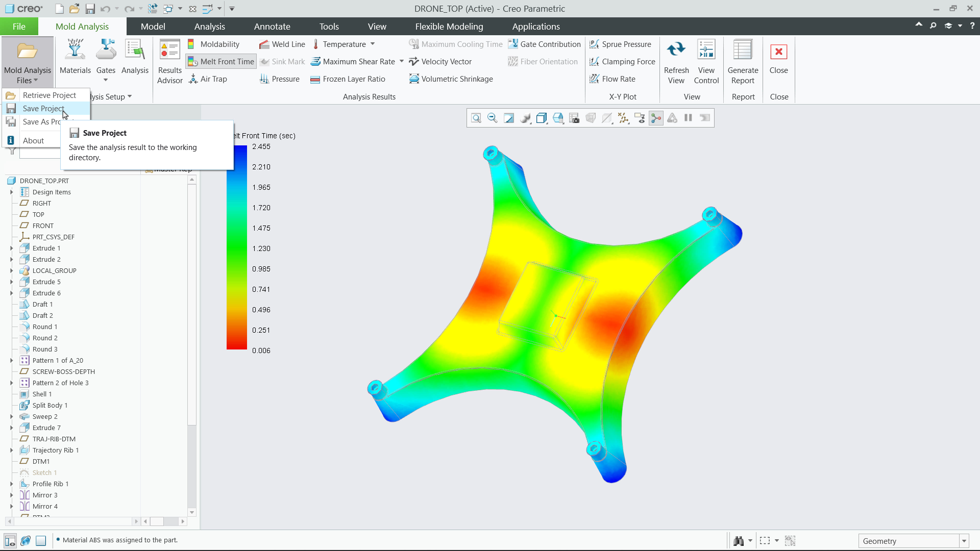Open saved orientations cube icon
Viewport: 980px width, 551px height.
coord(558,118)
